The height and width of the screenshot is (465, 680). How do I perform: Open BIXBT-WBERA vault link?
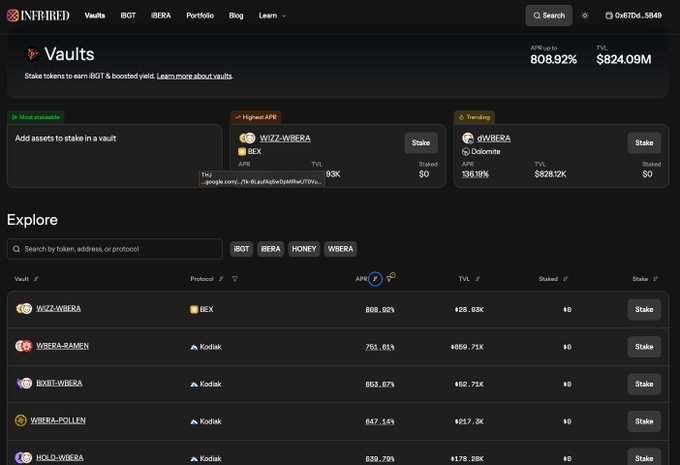[59, 383]
